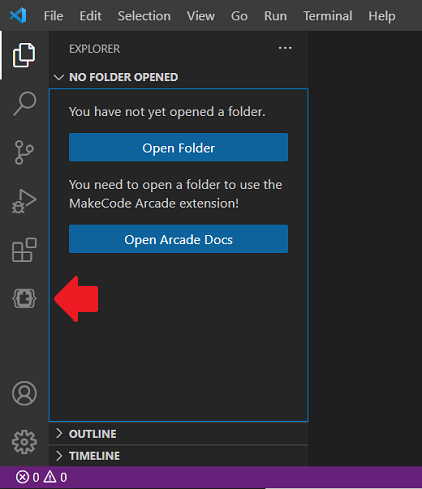
Task: Open the Explorer view in activity bar
Action: tap(24, 55)
